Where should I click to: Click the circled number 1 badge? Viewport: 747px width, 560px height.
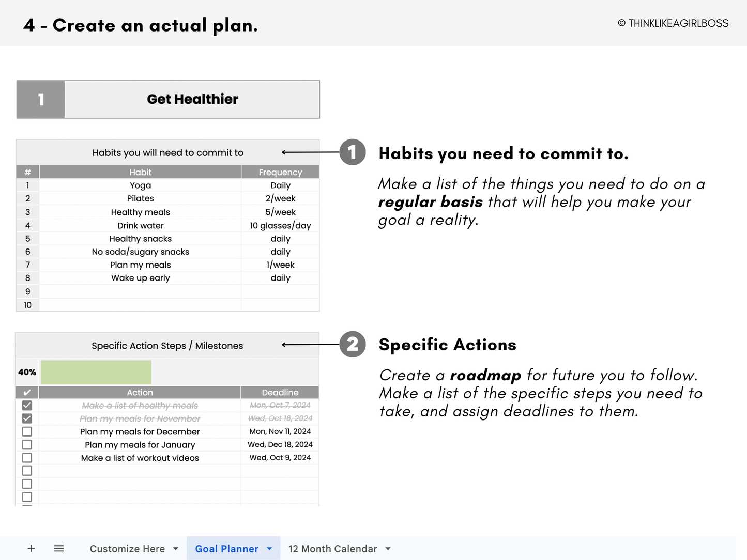point(352,152)
